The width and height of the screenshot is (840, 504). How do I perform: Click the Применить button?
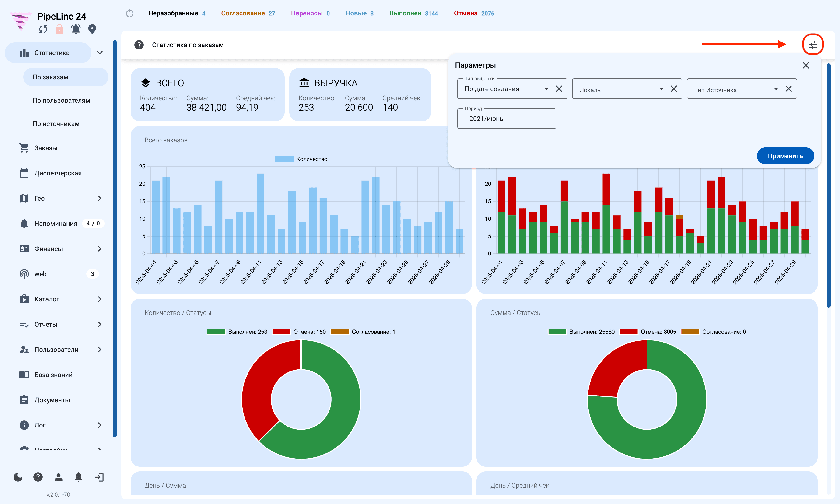(x=785, y=156)
